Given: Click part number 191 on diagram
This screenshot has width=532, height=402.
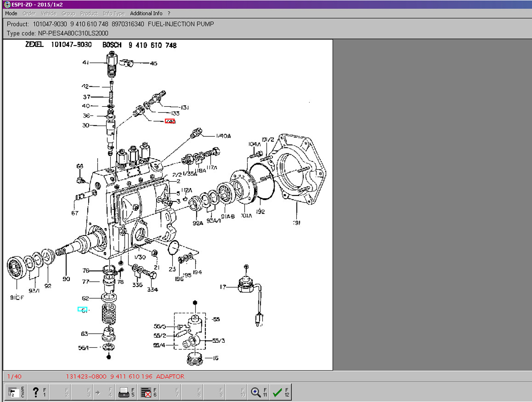Looking at the screenshot, I should [x=296, y=222].
